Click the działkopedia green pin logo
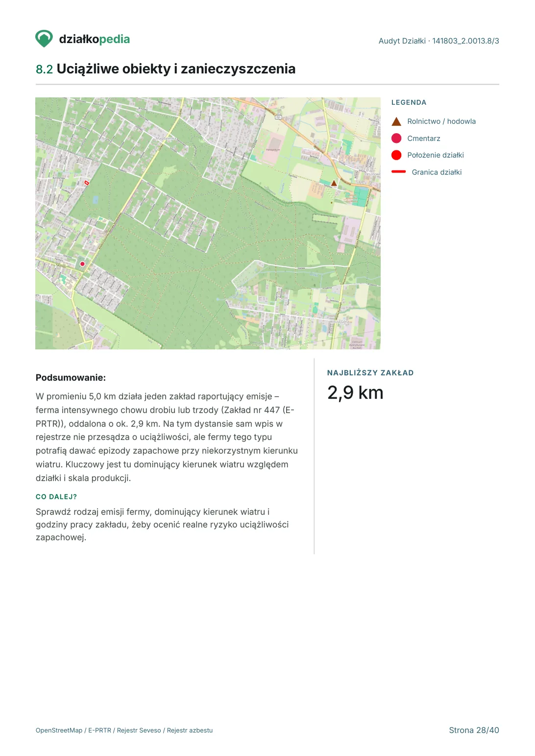The image size is (535, 756). point(44,39)
